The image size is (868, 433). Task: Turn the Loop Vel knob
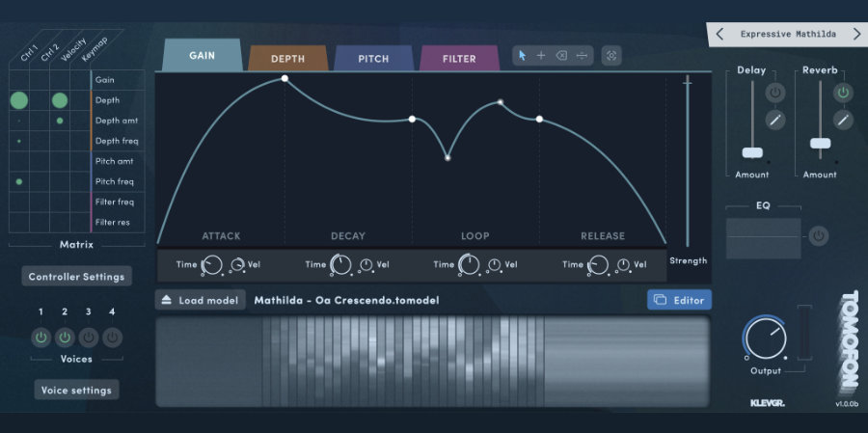click(x=495, y=264)
